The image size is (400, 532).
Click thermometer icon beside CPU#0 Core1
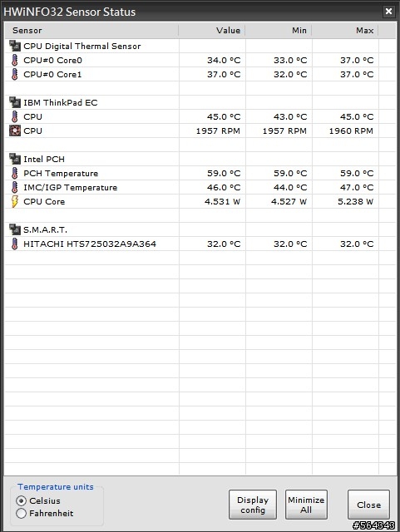pyautogui.click(x=14, y=74)
